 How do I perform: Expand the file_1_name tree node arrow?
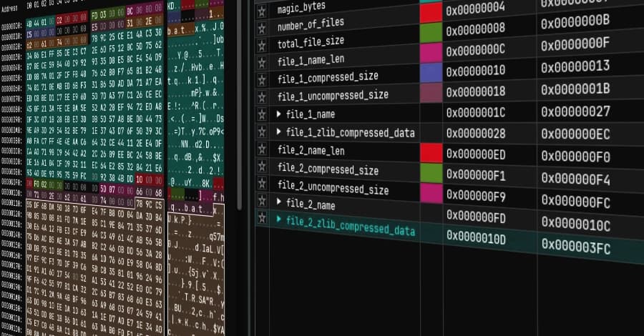tap(279, 114)
